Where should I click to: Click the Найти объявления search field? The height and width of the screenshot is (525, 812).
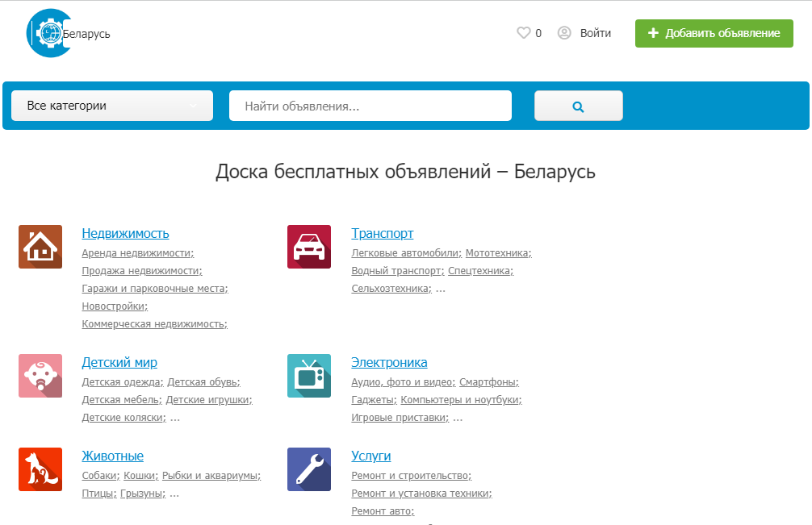coord(370,106)
